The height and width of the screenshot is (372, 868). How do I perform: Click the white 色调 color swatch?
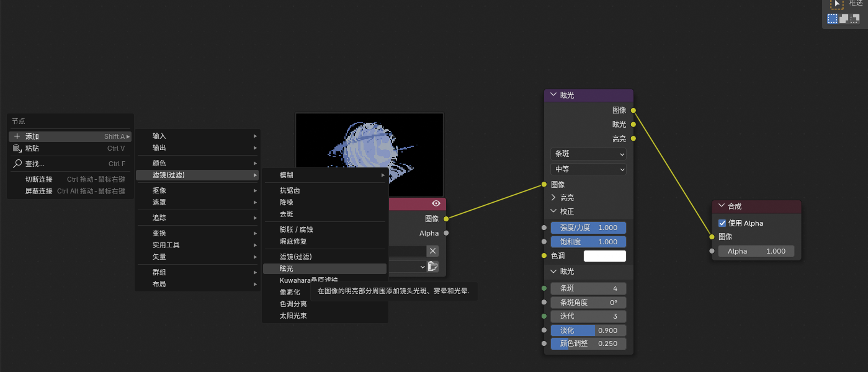(x=605, y=256)
